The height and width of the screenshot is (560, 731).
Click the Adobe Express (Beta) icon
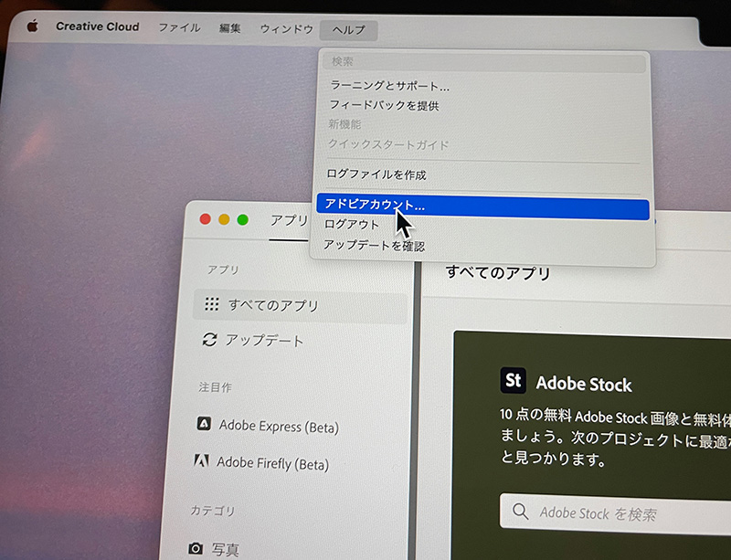coord(204,423)
